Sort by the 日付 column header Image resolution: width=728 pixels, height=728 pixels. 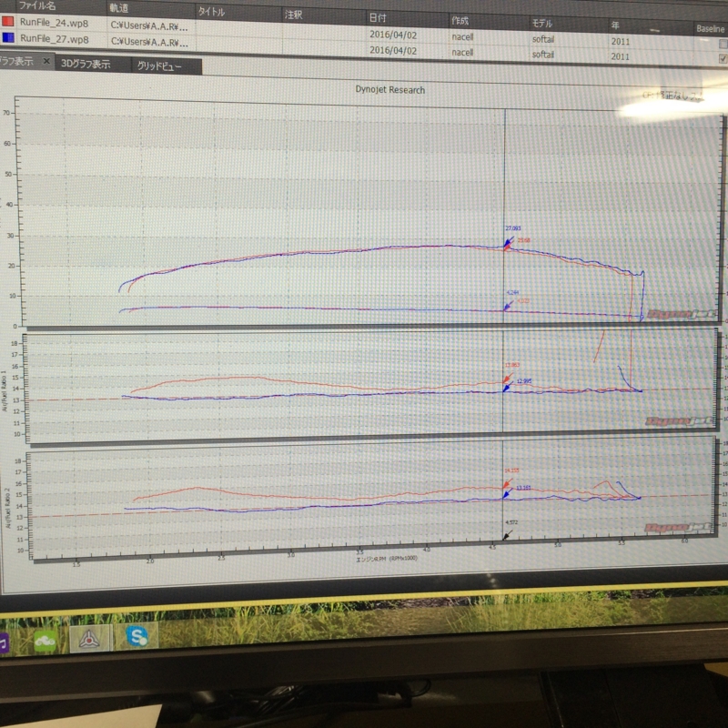(x=378, y=18)
